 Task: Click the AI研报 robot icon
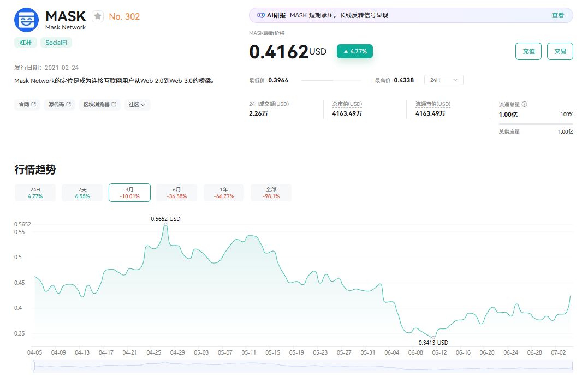coord(260,15)
